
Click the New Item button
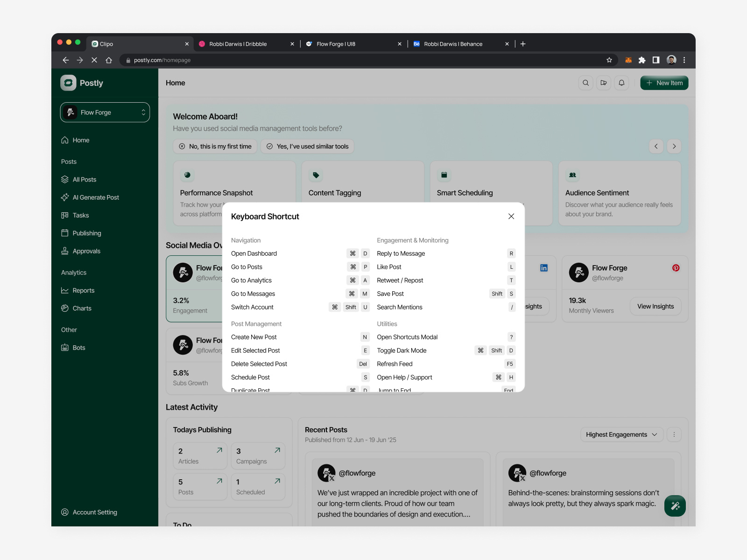pyautogui.click(x=664, y=83)
